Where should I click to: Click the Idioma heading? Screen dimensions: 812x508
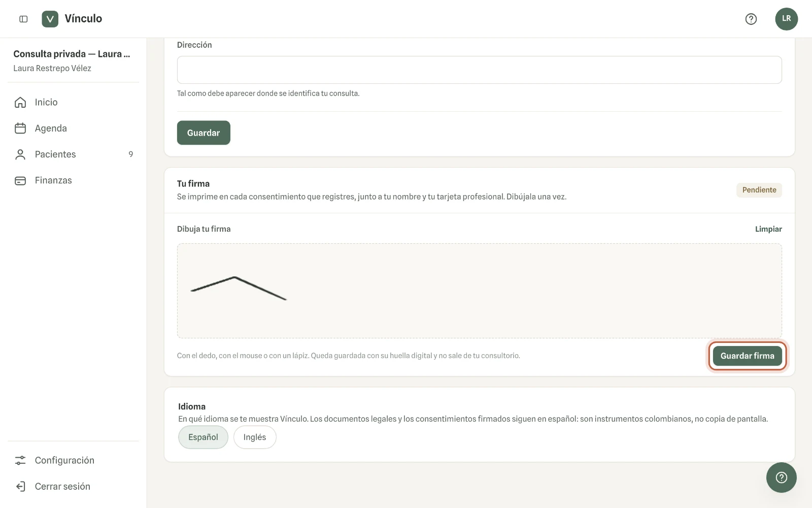tap(192, 406)
